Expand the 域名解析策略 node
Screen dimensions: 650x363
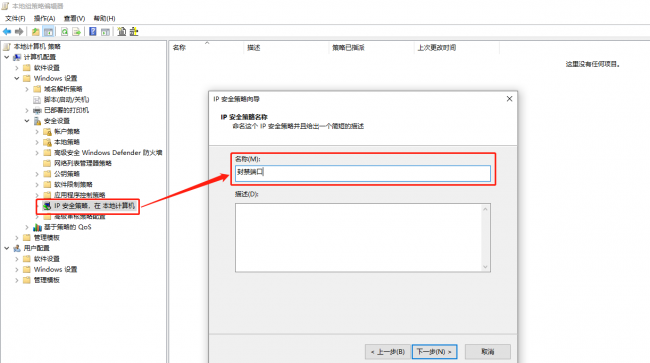[27, 89]
